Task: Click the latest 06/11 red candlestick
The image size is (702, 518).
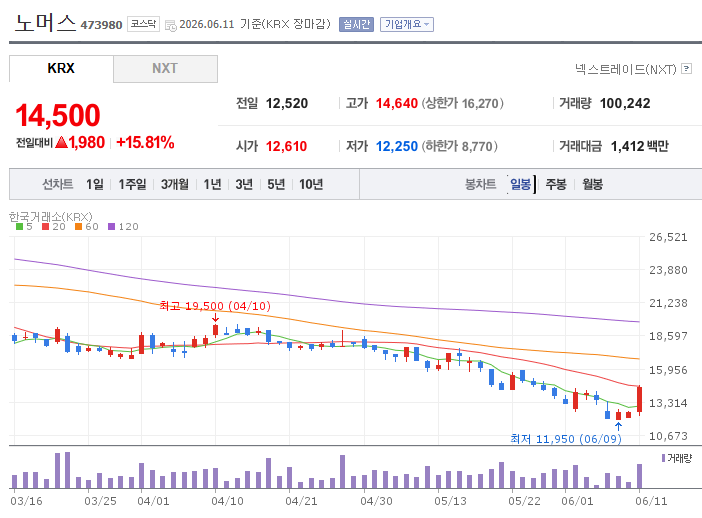Action: point(640,400)
